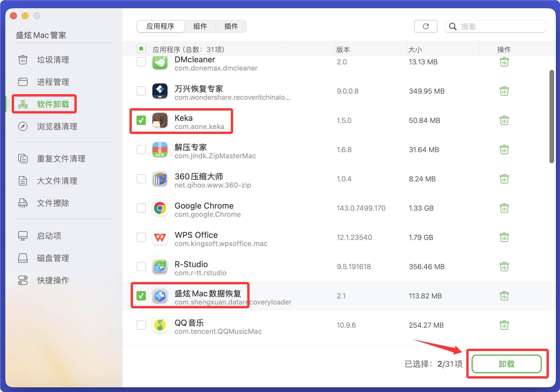Check the WPS Office checkbox

click(x=141, y=237)
